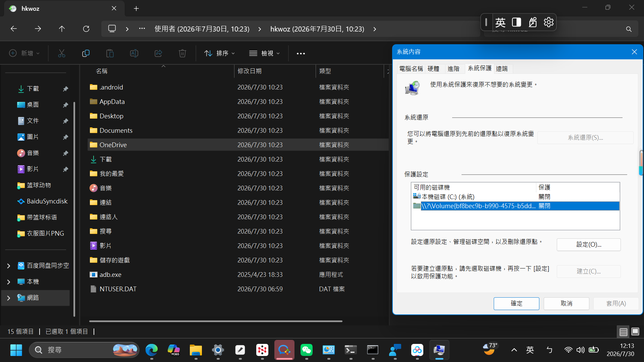Click the 確定 button

tap(517, 304)
